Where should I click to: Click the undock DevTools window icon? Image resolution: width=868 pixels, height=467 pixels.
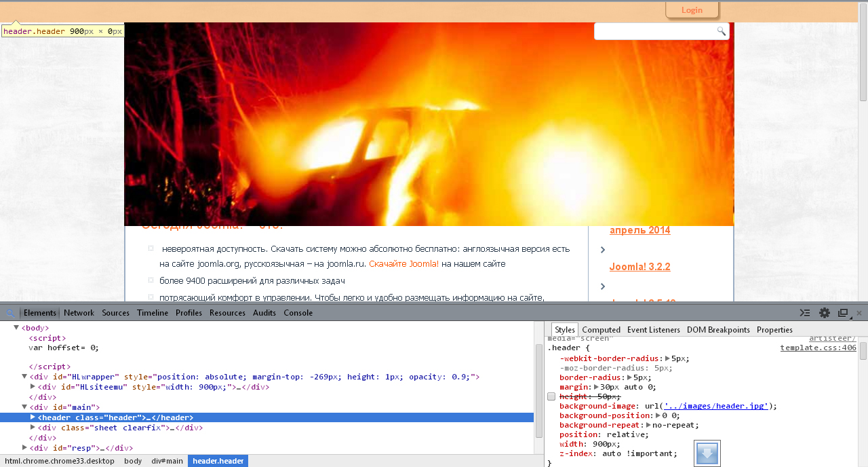pos(843,313)
